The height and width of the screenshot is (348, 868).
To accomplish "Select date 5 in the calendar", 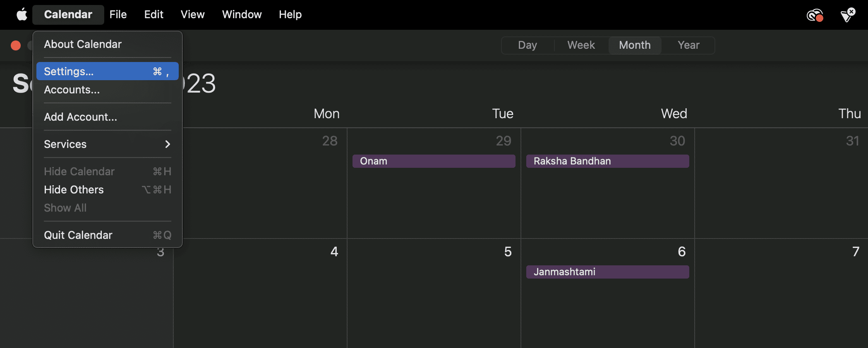I will click(508, 252).
